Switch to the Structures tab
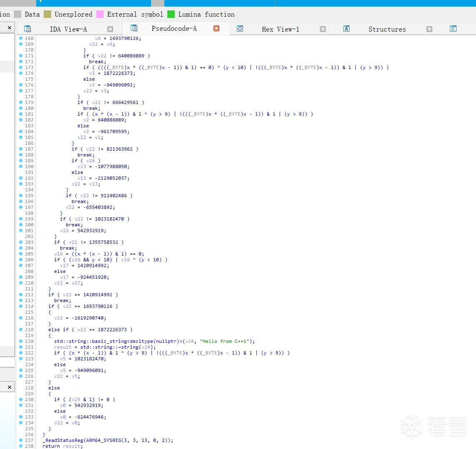This screenshot has width=476, height=449. tap(387, 29)
